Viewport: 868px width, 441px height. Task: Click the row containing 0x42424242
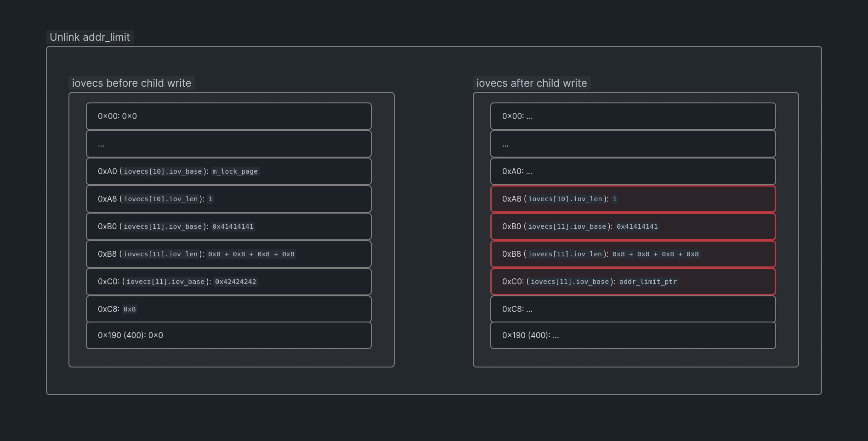(228, 282)
